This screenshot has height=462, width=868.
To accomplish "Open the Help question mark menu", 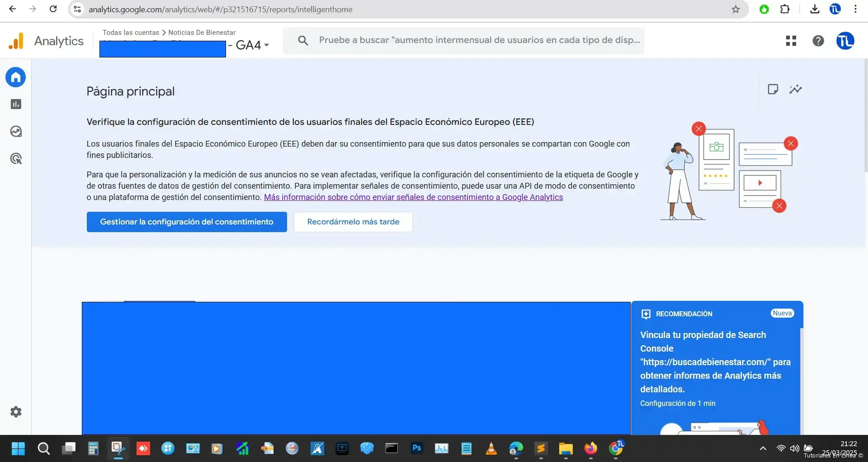I will (818, 41).
